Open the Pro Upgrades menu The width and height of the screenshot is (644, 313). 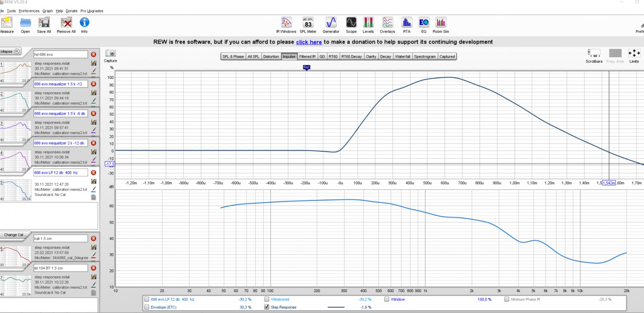point(92,11)
